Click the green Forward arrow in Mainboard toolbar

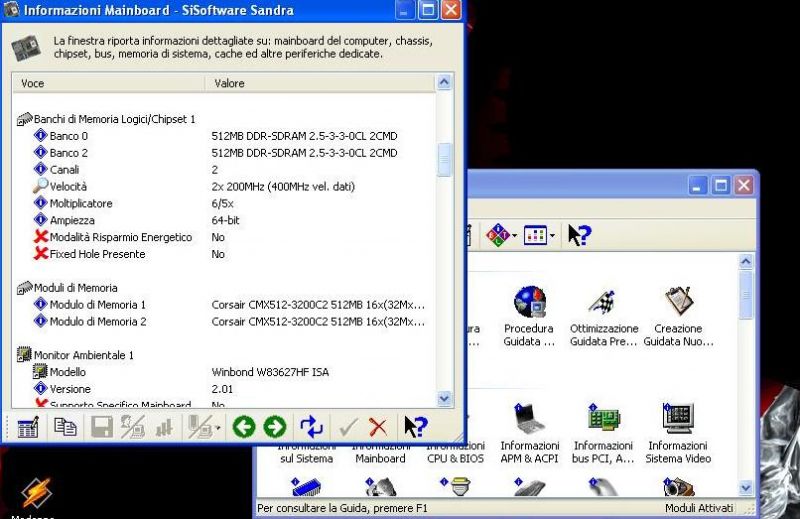(x=274, y=427)
